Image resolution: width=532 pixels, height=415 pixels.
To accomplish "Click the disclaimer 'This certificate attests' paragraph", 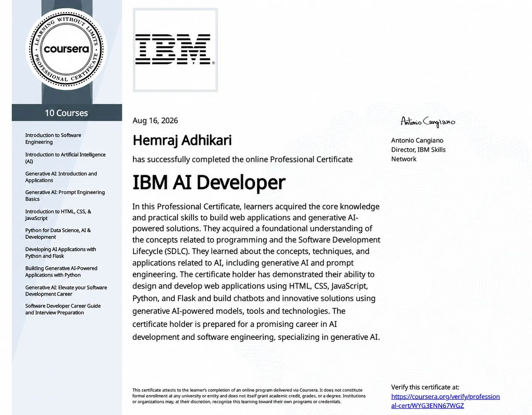I will coord(249,396).
